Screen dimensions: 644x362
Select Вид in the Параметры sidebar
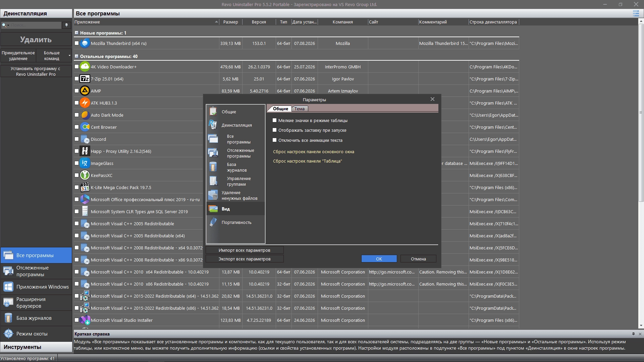click(235, 209)
